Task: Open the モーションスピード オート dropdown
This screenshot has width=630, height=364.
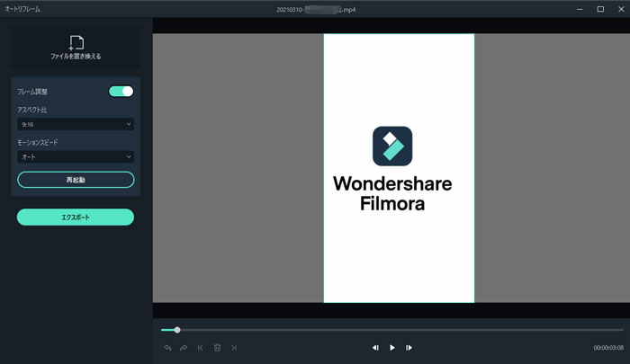Action: [76, 157]
